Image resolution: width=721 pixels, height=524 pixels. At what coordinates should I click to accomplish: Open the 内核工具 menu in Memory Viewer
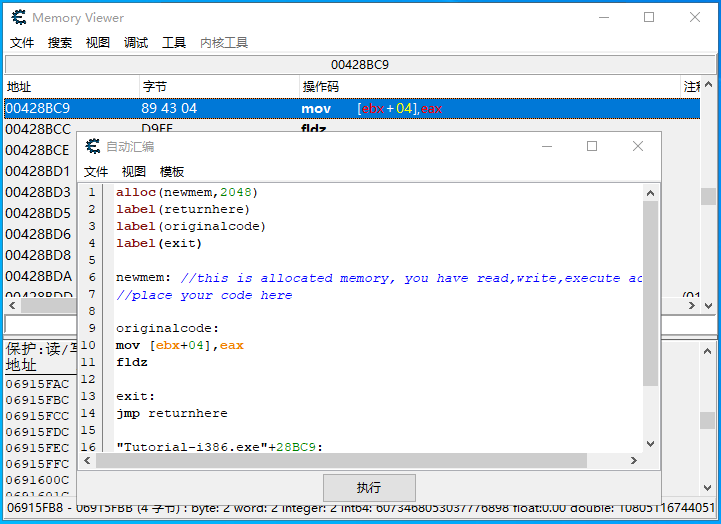(x=224, y=43)
